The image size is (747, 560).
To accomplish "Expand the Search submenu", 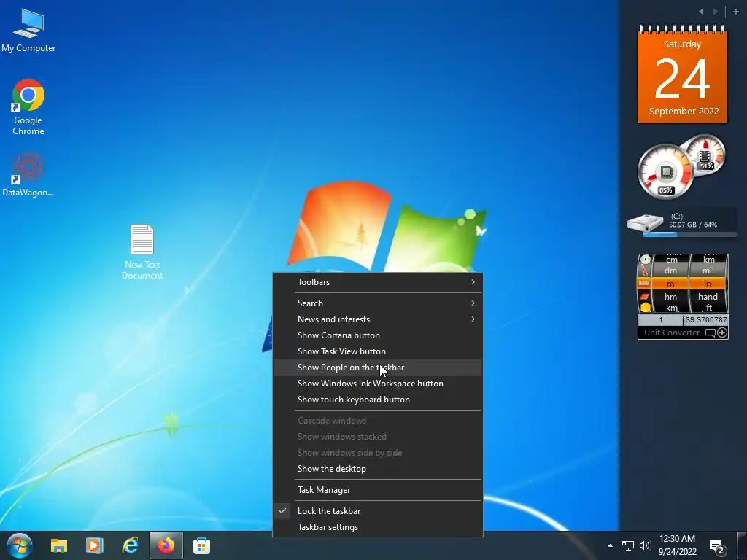I will pos(378,303).
